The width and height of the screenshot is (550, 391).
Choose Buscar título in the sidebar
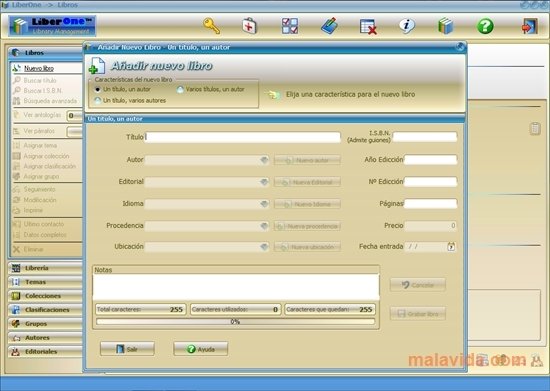pos(40,80)
